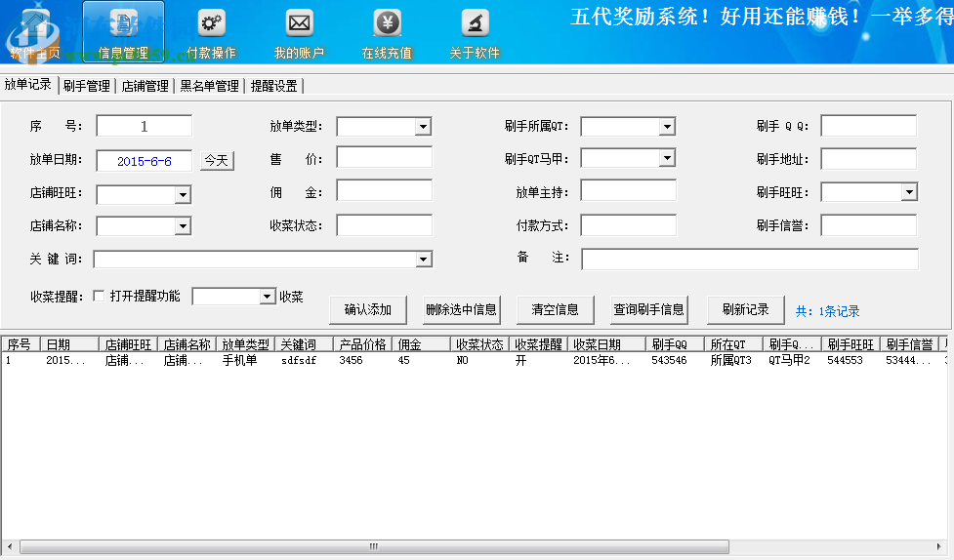Expand the 刷手所属QT dropdown

point(668,127)
